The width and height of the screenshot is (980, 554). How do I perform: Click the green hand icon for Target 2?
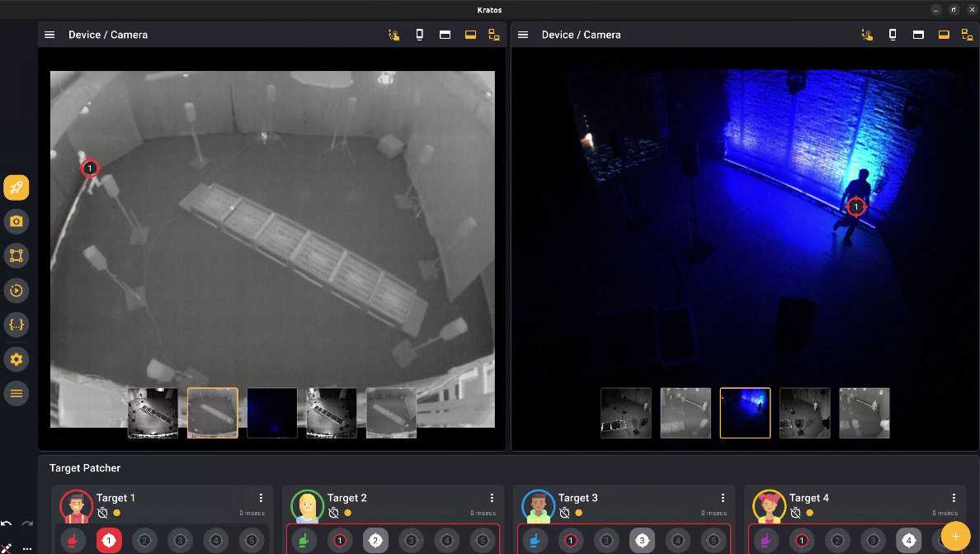306,541
